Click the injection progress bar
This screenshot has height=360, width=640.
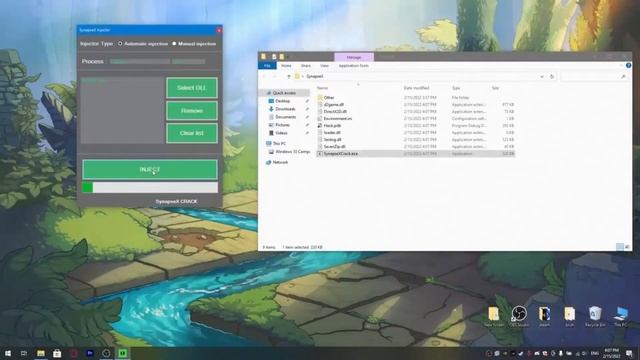coord(150,187)
